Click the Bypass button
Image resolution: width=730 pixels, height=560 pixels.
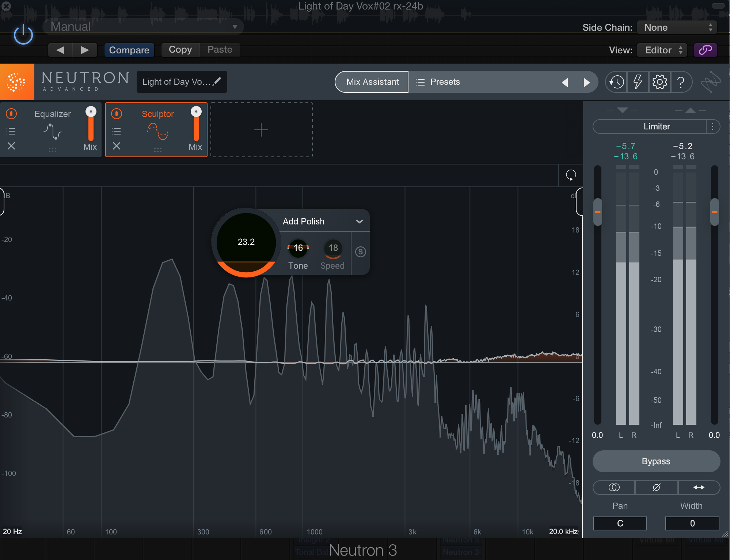point(656,461)
